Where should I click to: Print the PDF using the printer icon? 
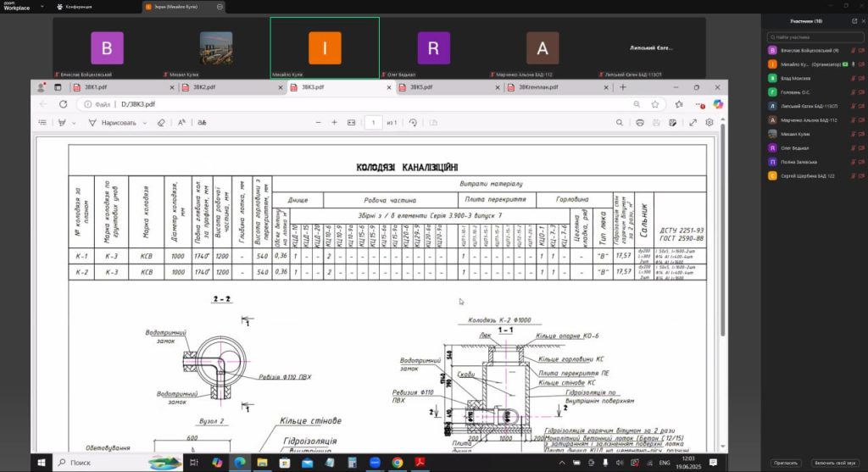point(640,123)
